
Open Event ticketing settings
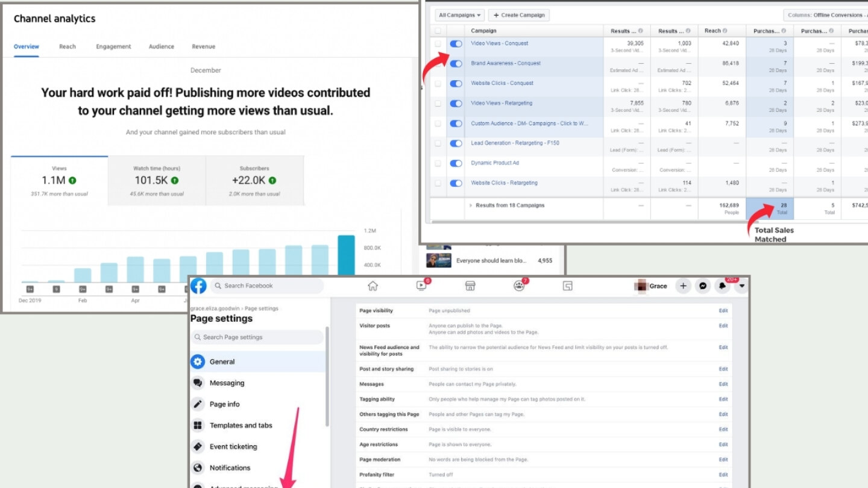257,446
